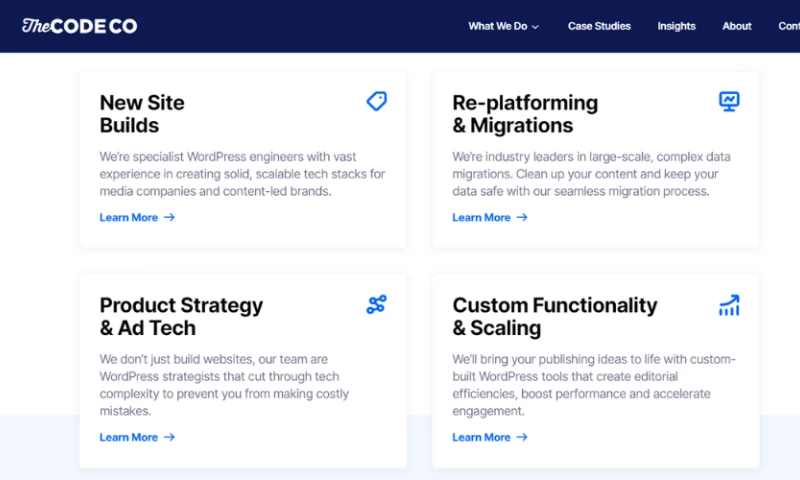This screenshot has width=800, height=480.
Task: Click Learn More under Product Strategy & Ad Tech
Action: (128, 437)
